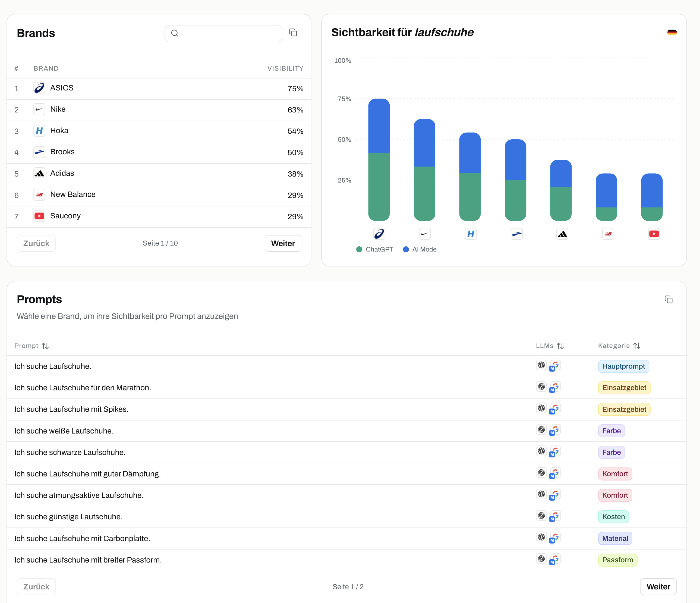Toggle the ChatGPT legend entry

coord(375,249)
